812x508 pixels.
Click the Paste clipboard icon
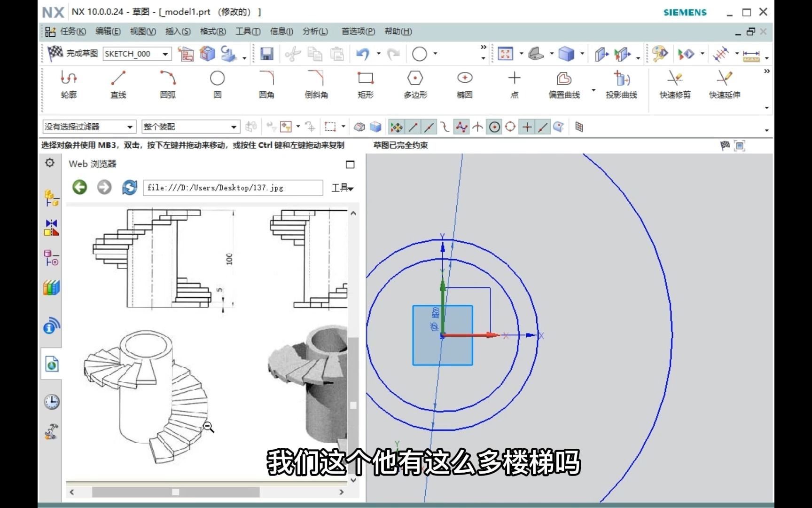tap(337, 54)
